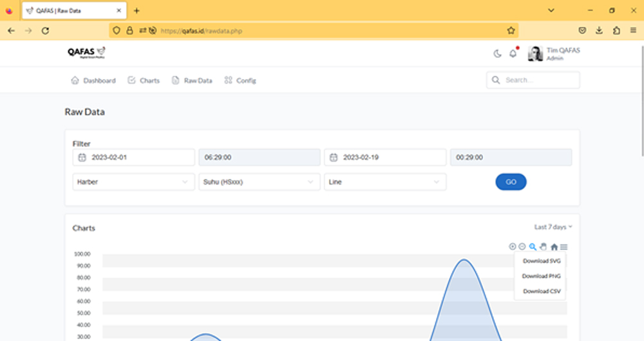Click the start date field 2023-02-01
This screenshot has height=341, width=644.
point(133,158)
